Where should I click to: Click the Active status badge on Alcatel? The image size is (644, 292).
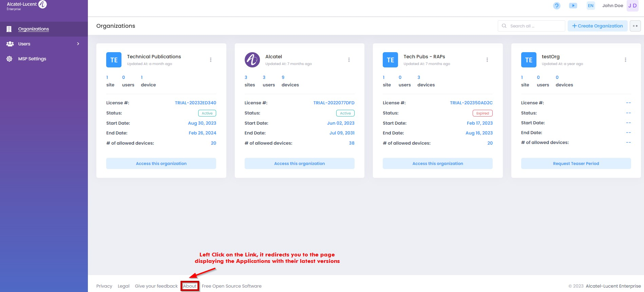[x=345, y=113]
